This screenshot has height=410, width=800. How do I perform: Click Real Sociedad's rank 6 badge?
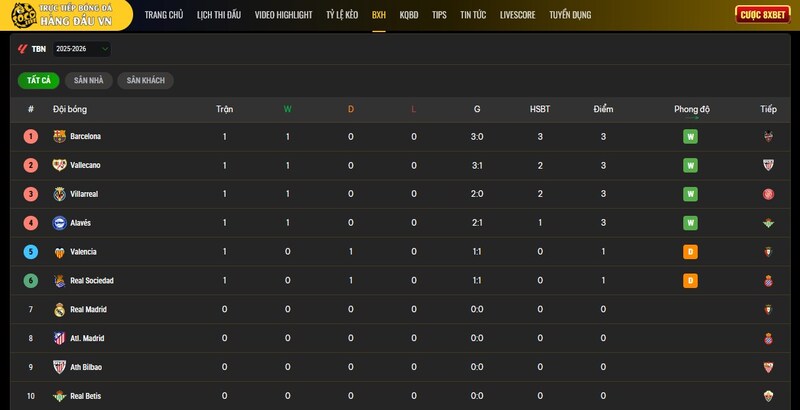tap(31, 280)
